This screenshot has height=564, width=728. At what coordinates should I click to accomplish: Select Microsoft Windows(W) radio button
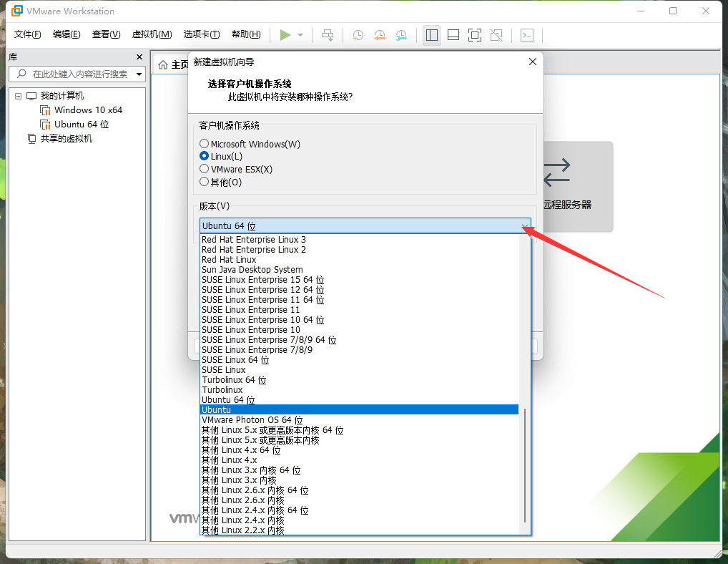coord(204,144)
